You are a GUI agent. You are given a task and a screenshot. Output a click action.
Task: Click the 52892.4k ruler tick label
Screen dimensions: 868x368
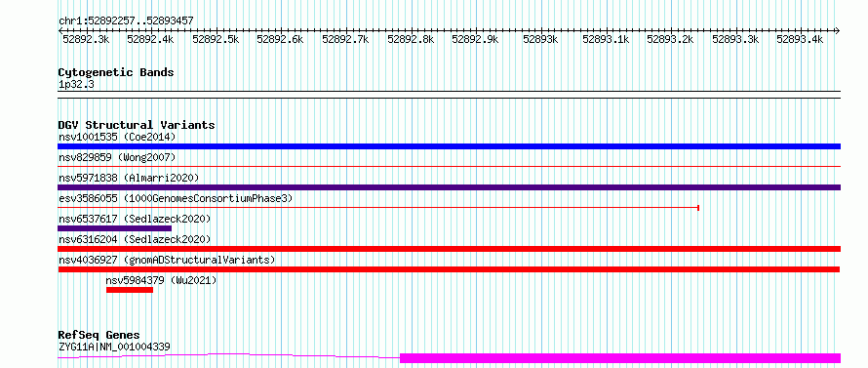coord(150,39)
